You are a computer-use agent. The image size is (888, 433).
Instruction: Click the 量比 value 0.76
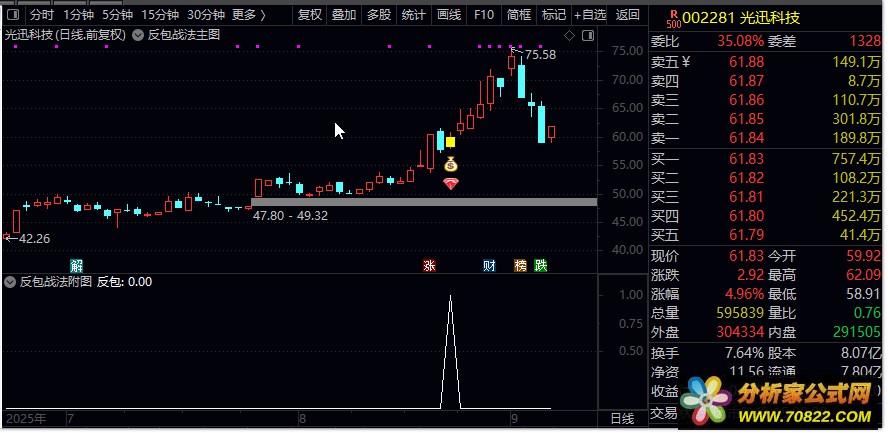[x=868, y=313]
